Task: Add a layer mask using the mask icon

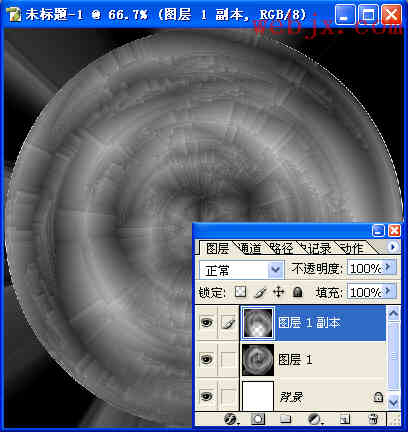Action: point(258,419)
